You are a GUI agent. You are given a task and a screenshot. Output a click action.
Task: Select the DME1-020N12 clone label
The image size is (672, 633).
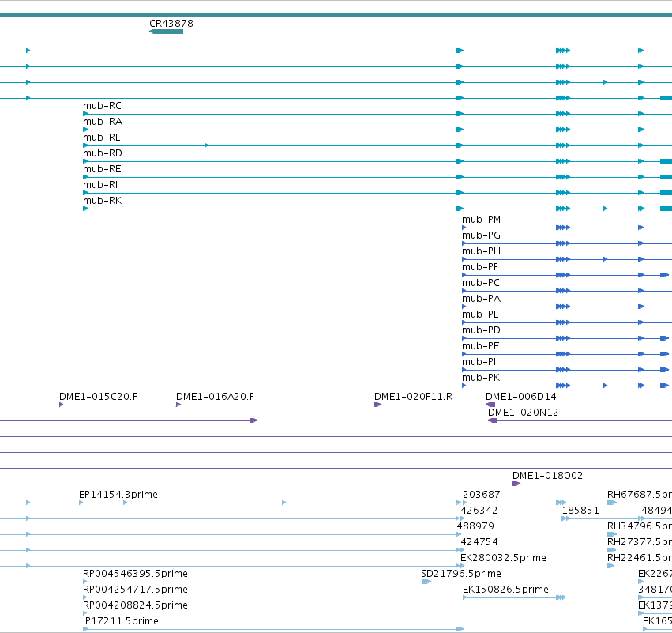tap(523, 413)
